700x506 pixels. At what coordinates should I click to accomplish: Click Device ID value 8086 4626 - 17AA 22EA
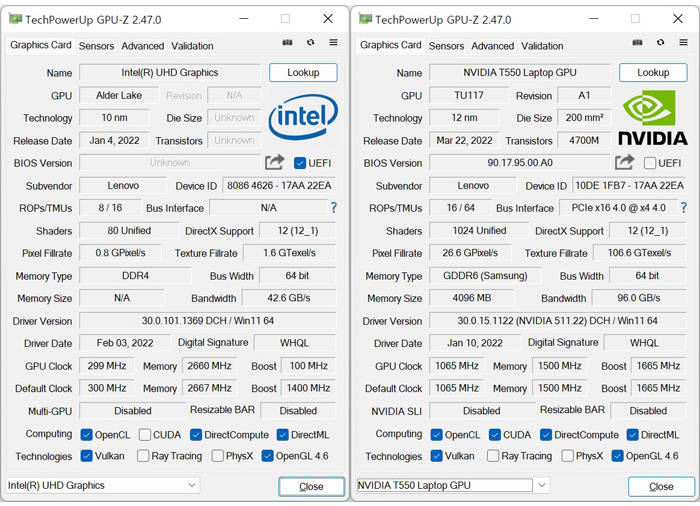tap(279, 185)
